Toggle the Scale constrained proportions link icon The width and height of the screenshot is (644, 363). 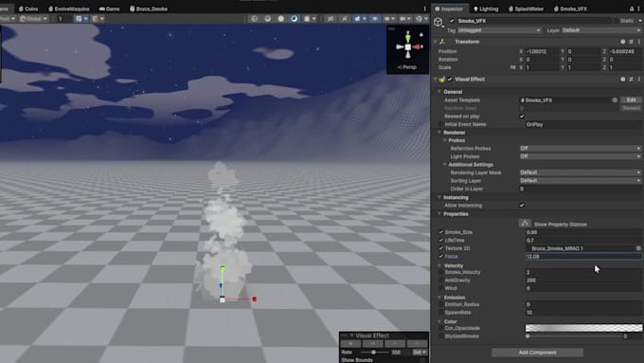click(x=512, y=67)
